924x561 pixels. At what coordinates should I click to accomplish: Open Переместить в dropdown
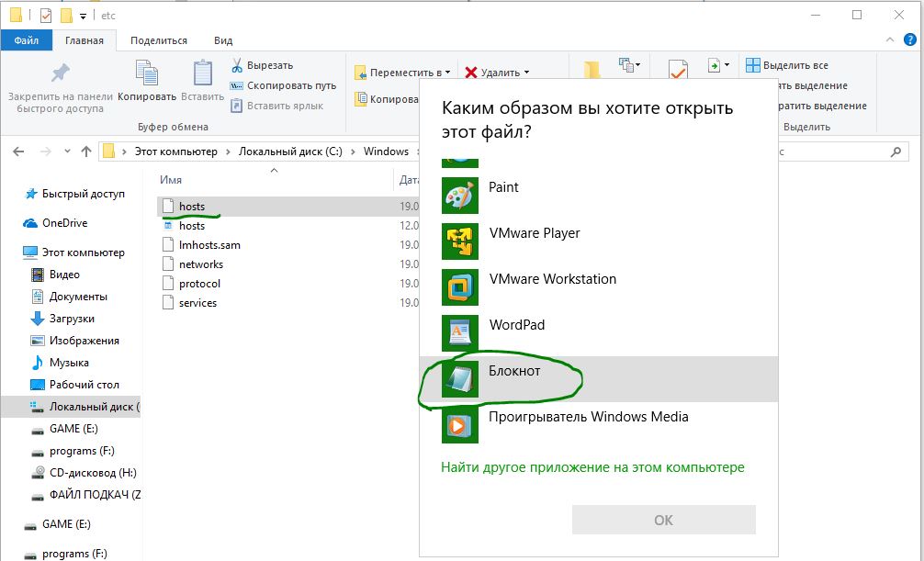[402, 73]
